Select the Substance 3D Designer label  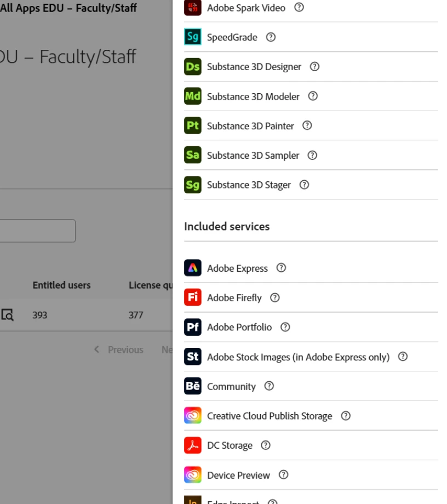pyautogui.click(x=254, y=66)
